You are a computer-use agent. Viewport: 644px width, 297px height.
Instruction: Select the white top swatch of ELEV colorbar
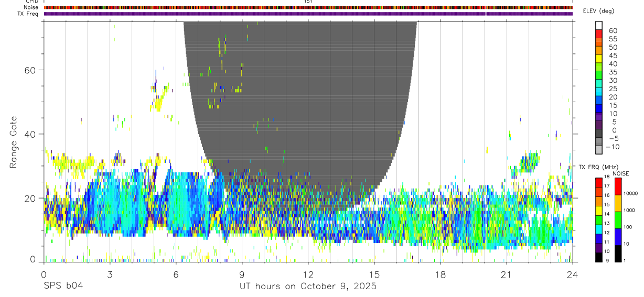[x=599, y=26]
